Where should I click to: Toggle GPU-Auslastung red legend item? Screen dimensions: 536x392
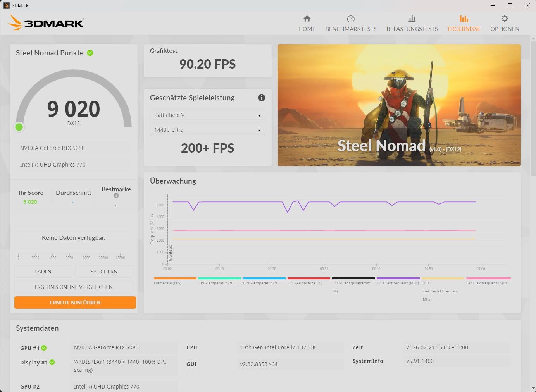(x=309, y=280)
